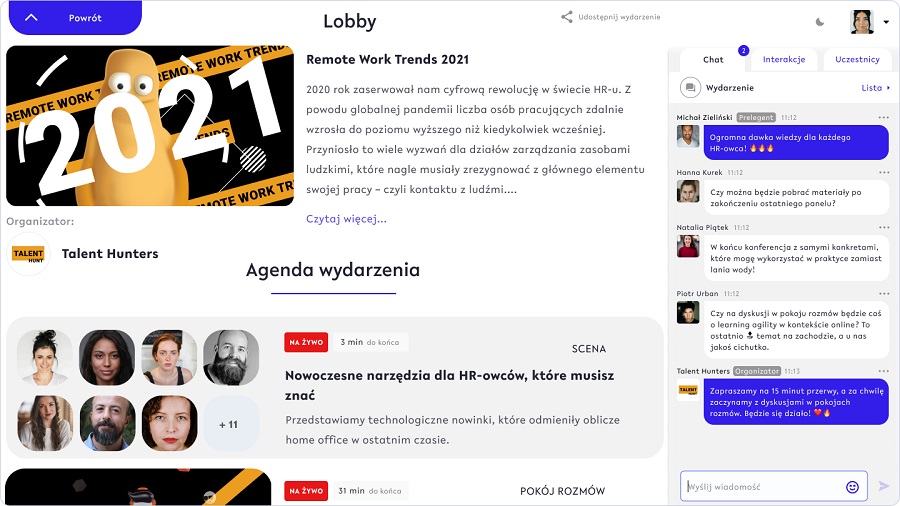This screenshot has width=900, height=506.
Task: Open the user profile dropdown arrow
Action: click(x=886, y=22)
